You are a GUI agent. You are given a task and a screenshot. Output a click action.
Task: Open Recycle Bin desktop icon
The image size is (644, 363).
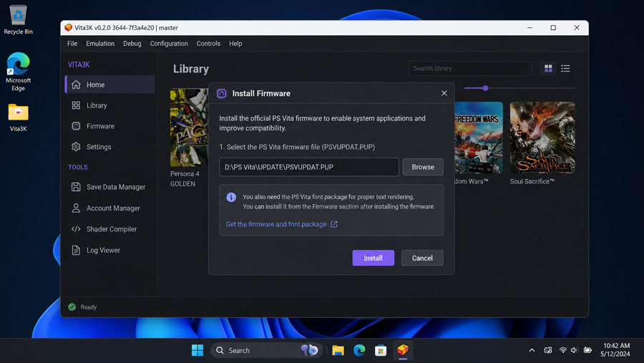click(18, 20)
